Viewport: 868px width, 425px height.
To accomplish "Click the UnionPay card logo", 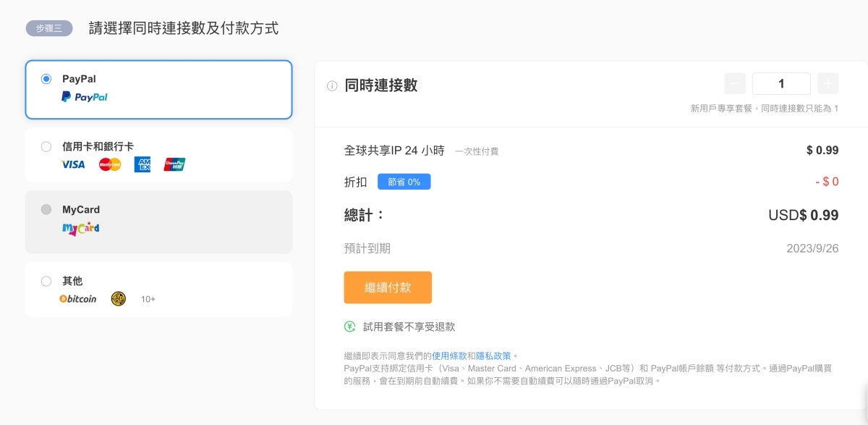I will click(174, 164).
